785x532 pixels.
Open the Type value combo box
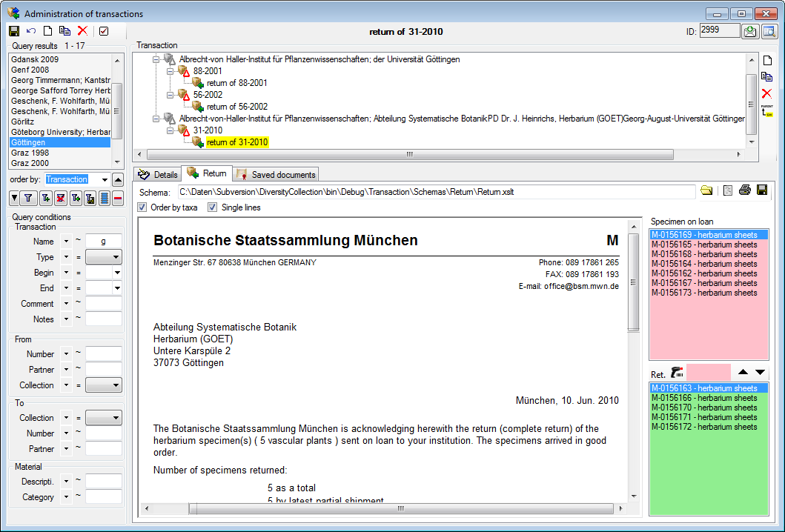pyautogui.click(x=104, y=257)
